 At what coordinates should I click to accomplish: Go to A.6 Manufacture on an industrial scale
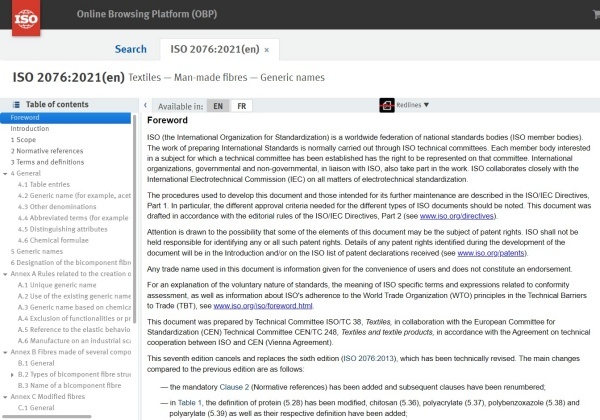pyautogui.click(x=74, y=340)
